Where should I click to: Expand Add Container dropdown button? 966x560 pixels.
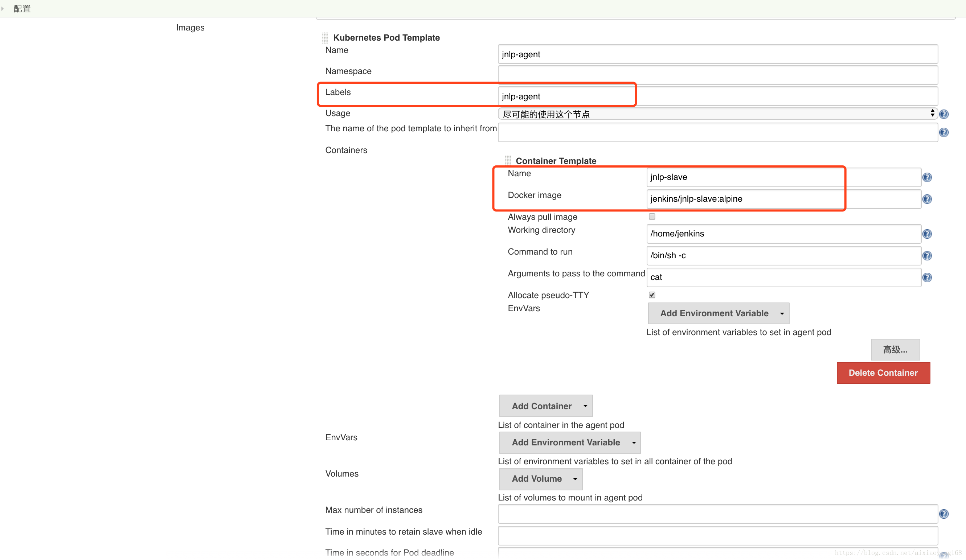[x=545, y=406]
